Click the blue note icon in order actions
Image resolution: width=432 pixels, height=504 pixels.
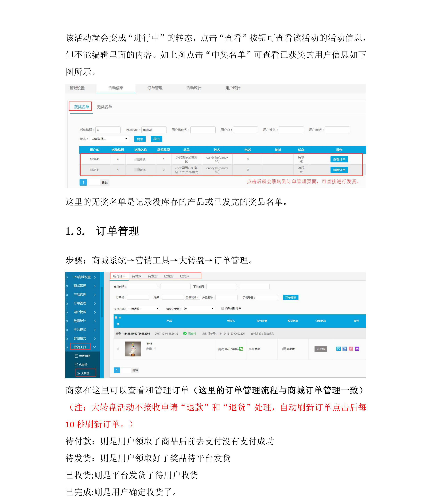338,349
